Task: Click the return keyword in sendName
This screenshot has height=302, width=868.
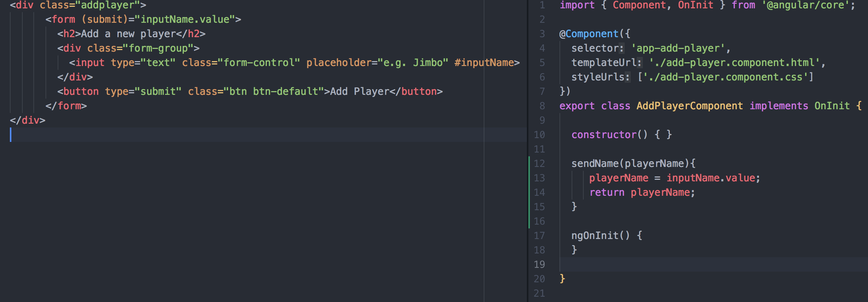Action: tap(606, 192)
